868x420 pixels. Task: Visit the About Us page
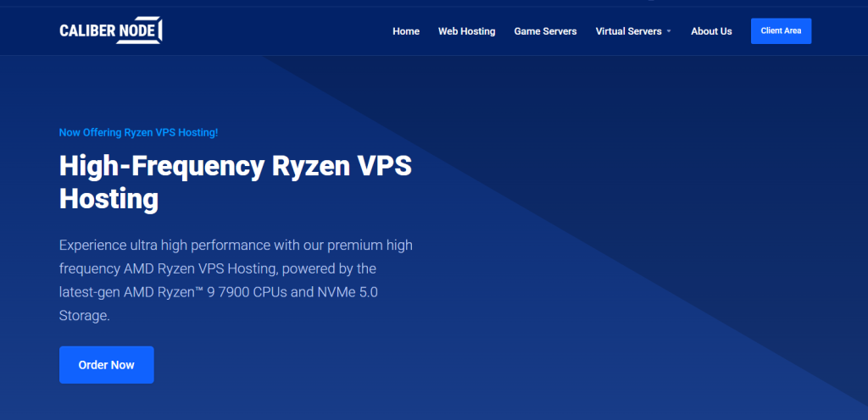point(711,31)
